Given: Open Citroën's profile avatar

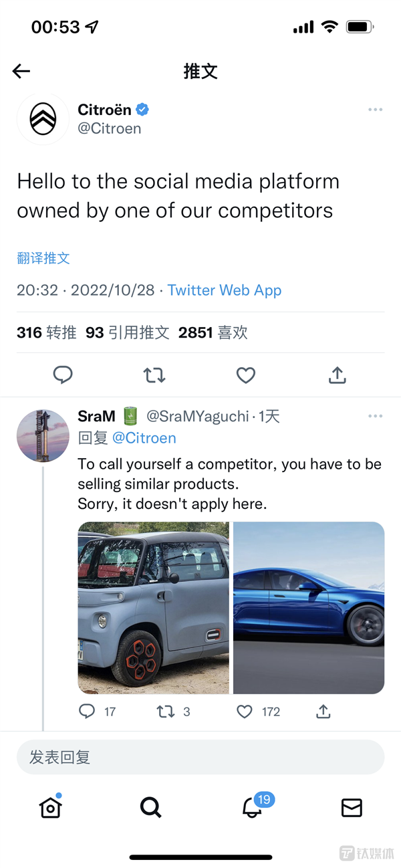Looking at the screenshot, I should [43, 118].
